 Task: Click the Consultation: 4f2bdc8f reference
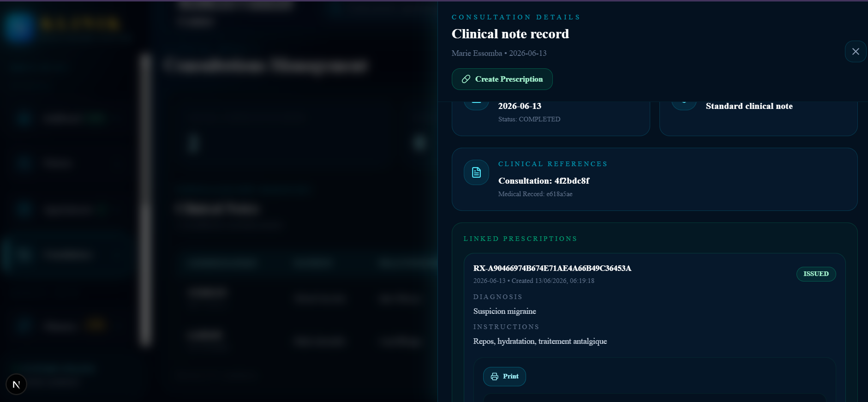pos(544,180)
